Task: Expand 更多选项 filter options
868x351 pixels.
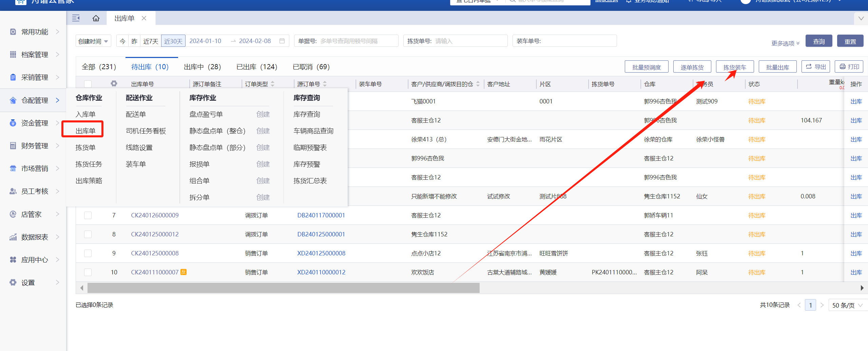Action: pos(785,43)
